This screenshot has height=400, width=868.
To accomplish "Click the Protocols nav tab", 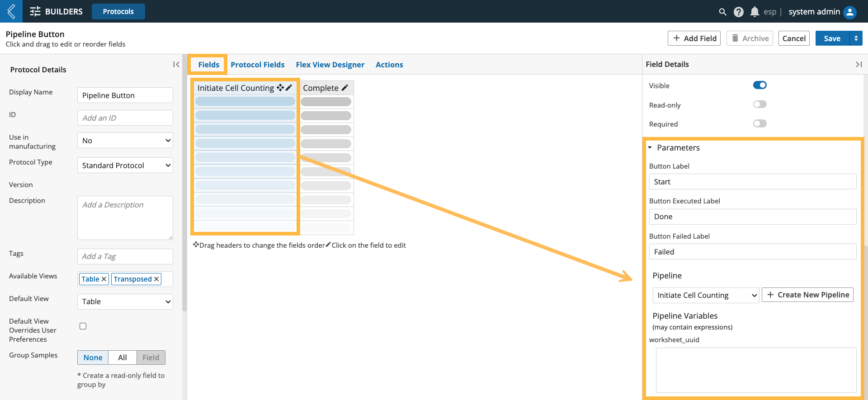I will click(x=118, y=11).
